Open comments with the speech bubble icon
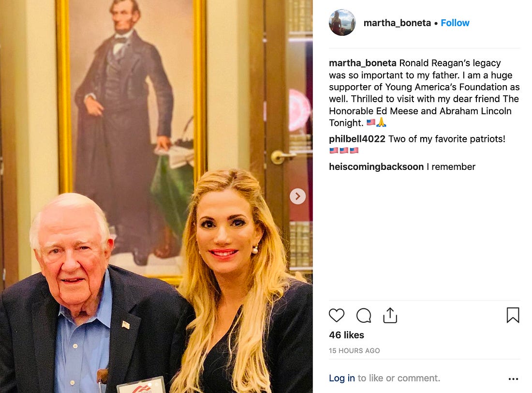The height and width of the screenshot is (393, 532). coord(364,316)
